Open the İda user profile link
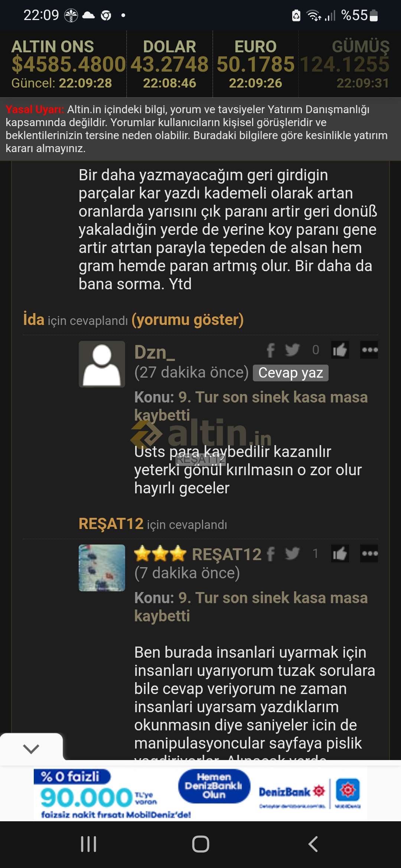Viewport: 401px width, 868px height. click(x=34, y=319)
